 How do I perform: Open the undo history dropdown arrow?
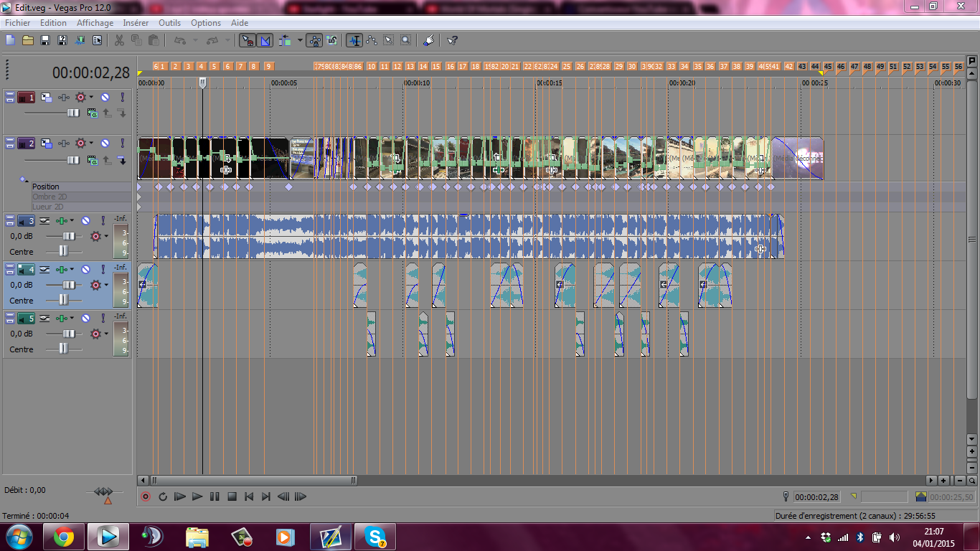click(195, 40)
